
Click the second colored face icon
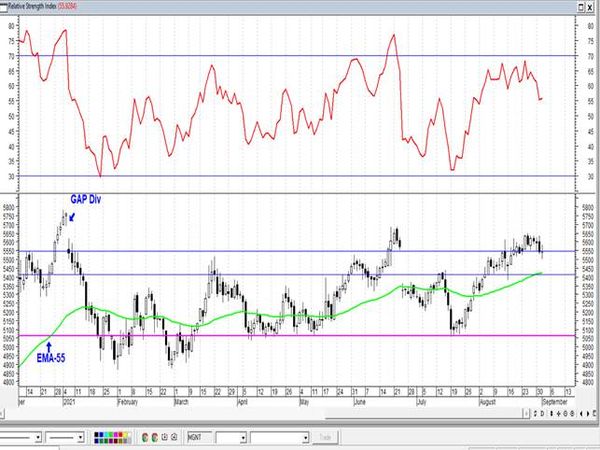tap(155, 437)
